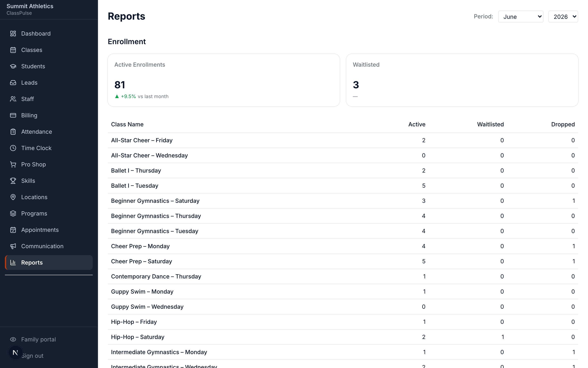Click the Family portal eye icon

tap(13, 339)
